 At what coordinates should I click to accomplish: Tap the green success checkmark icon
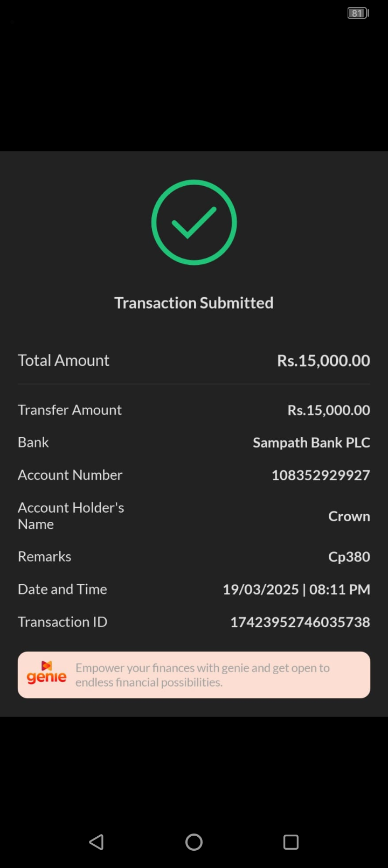click(x=194, y=222)
